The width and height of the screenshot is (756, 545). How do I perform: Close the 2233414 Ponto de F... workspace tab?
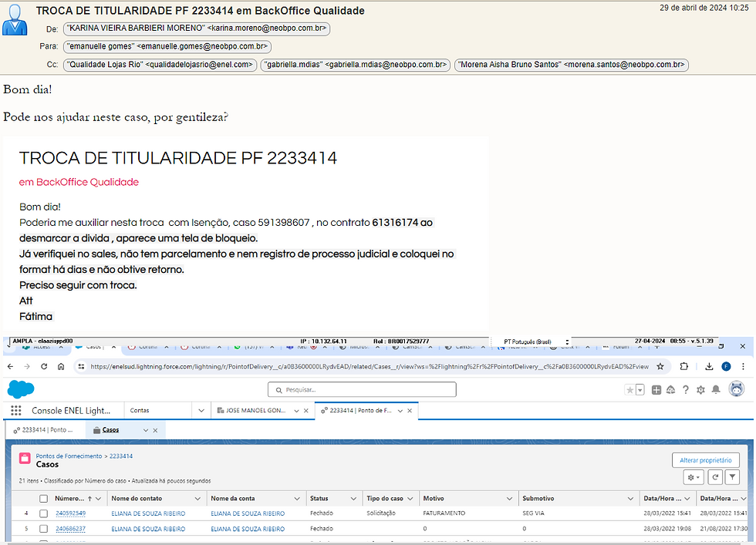410,411
